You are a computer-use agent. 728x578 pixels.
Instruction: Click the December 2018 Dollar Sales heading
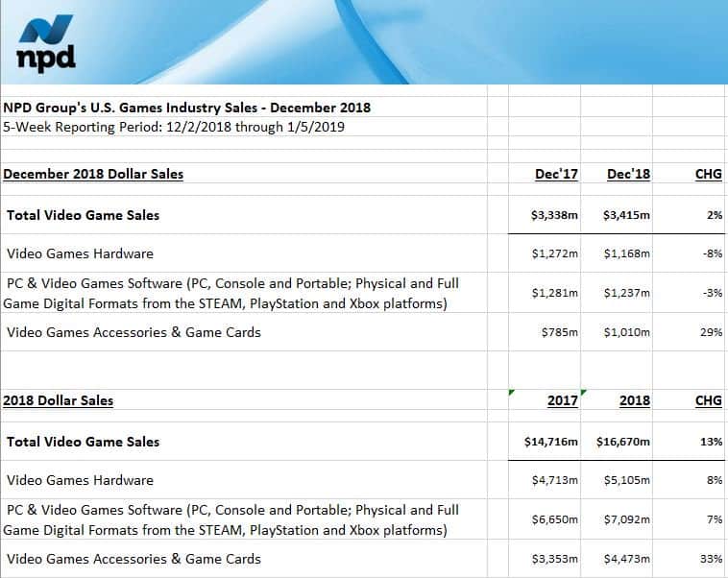(93, 174)
